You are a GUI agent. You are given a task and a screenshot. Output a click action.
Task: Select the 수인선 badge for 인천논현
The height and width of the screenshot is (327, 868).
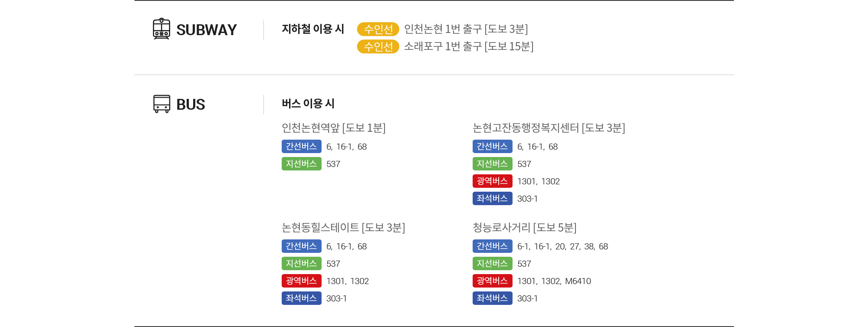[378, 29]
